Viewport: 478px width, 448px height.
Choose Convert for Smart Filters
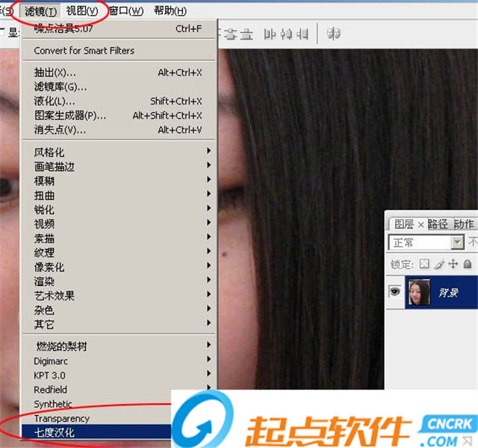pos(119,50)
